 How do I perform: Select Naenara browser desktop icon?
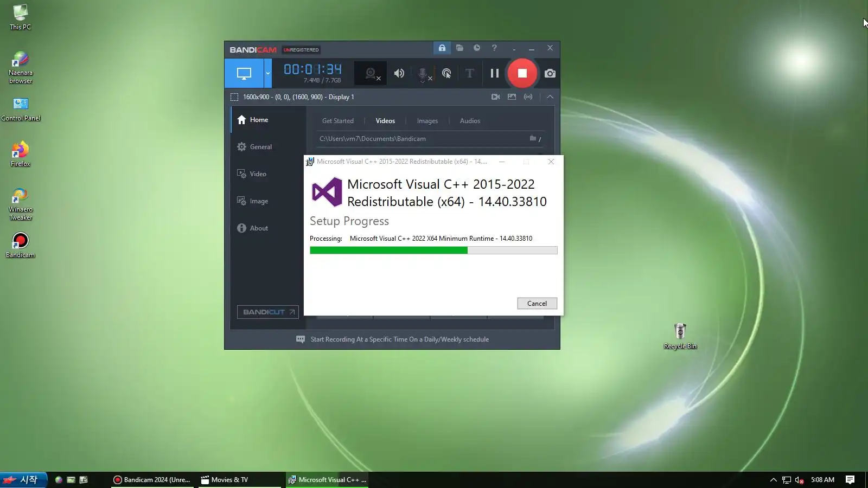tap(21, 67)
